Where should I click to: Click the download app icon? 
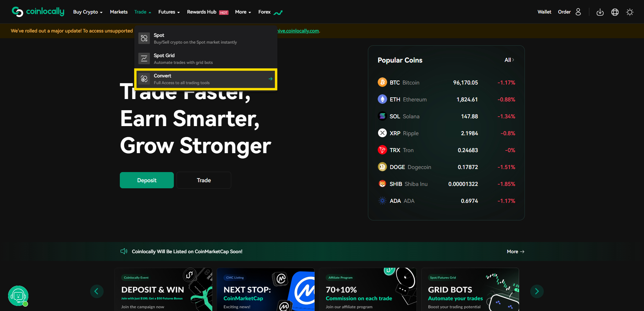pos(600,12)
